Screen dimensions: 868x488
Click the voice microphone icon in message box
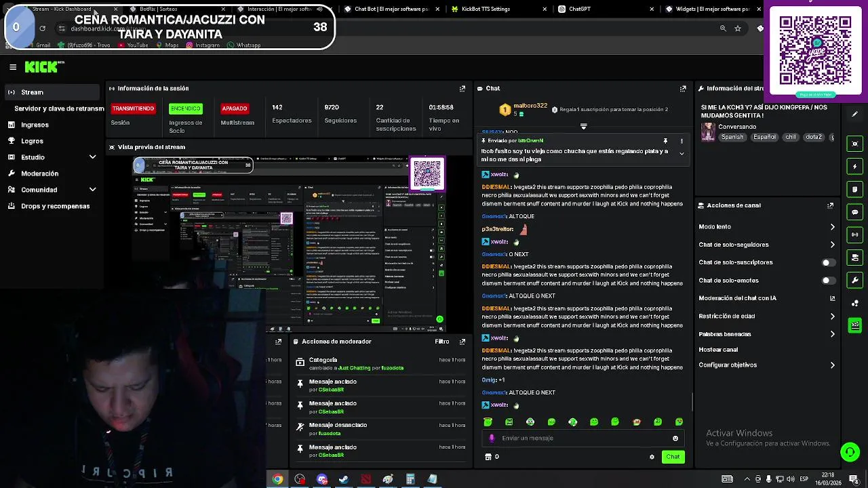point(492,439)
